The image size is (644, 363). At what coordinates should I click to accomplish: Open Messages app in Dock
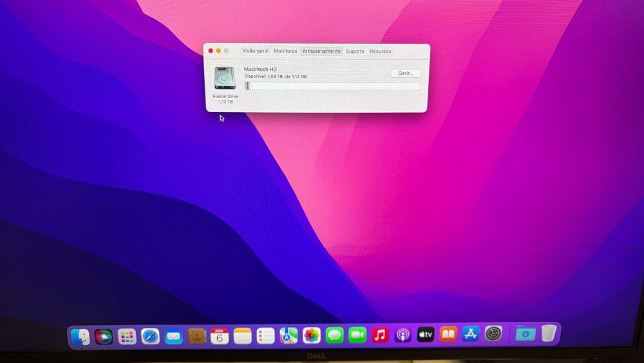tap(335, 335)
